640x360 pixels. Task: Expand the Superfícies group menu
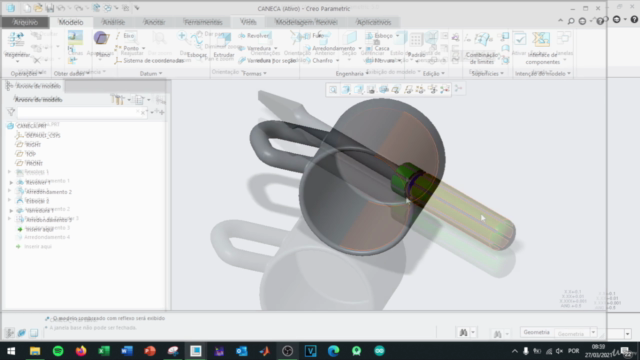(487, 73)
